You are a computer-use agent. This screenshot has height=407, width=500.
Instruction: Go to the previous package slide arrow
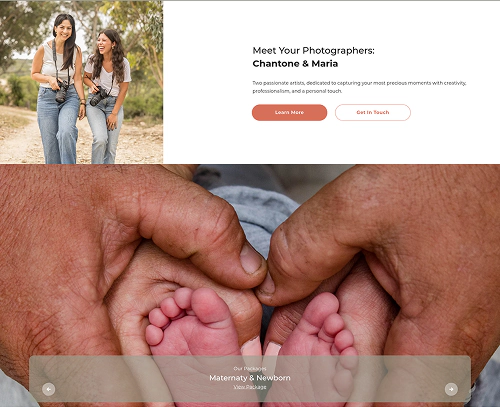(49, 389)
